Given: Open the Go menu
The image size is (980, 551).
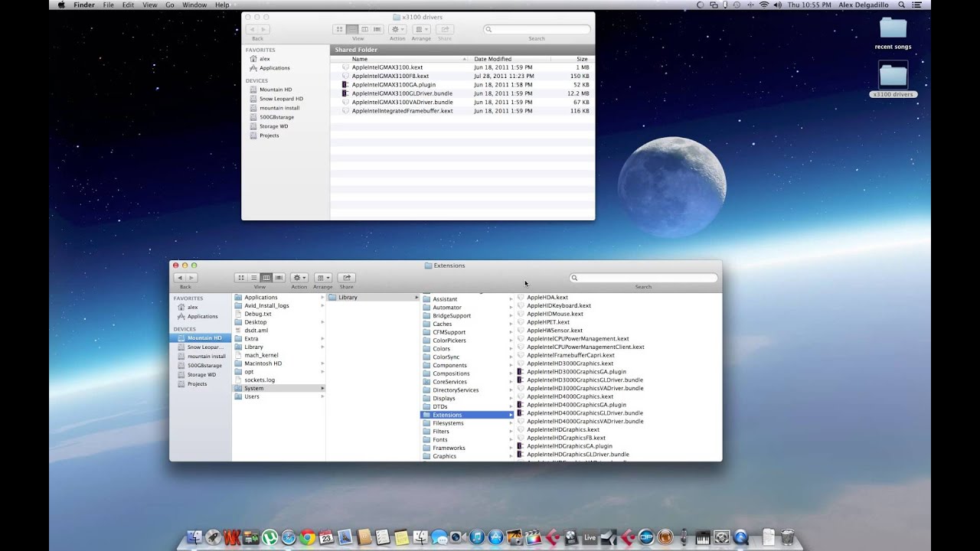Looking at the screenshot, I should tap(170, 5).
